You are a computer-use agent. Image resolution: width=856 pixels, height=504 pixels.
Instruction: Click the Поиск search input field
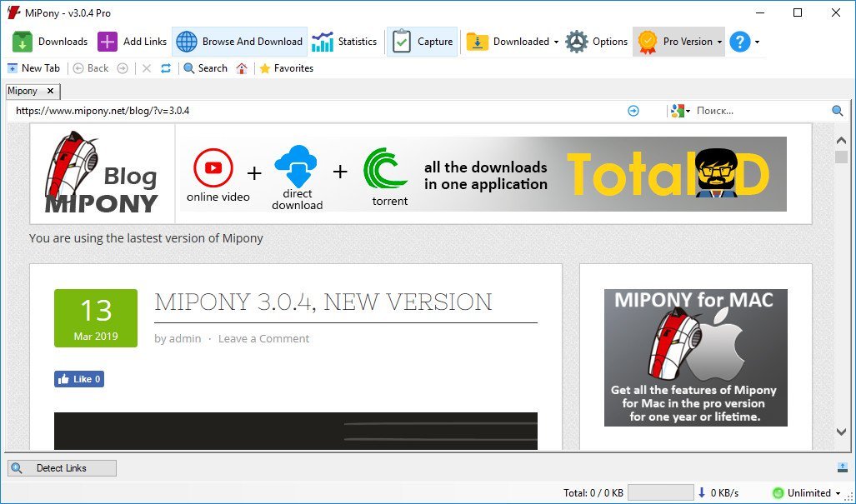(x=760, y=111)
